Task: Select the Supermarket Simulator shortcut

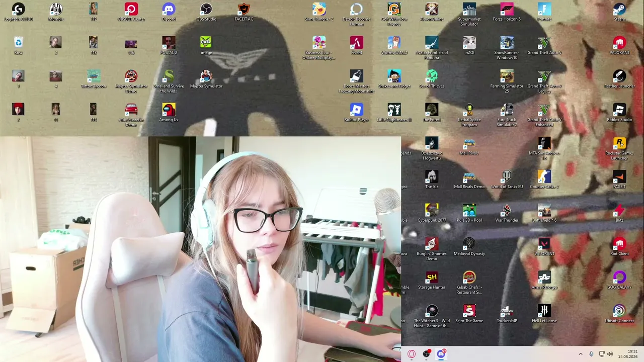Action: (469, 15)
